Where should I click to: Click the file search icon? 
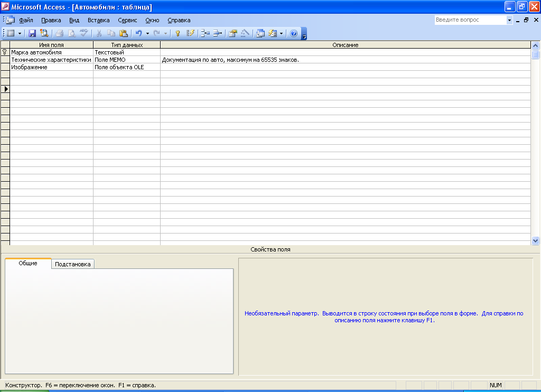click(x=44, y=33)
